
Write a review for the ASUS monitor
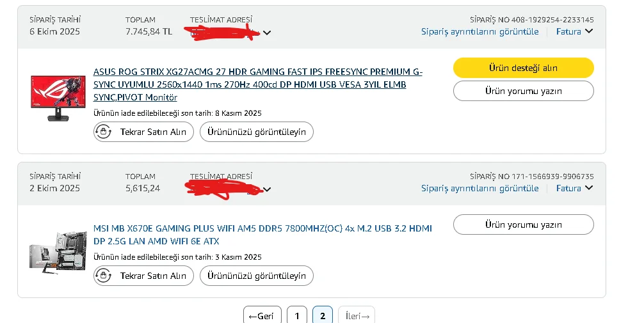[x=523, y=91]
